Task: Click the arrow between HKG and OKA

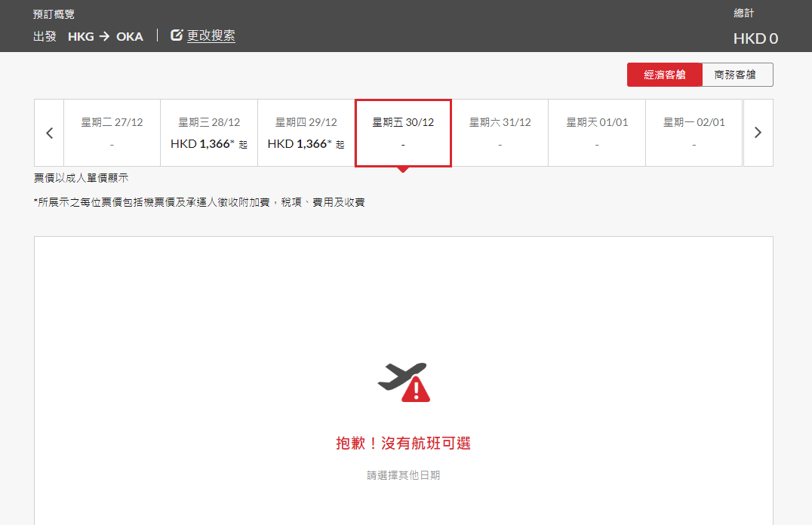Action: [x=105, y=36]
